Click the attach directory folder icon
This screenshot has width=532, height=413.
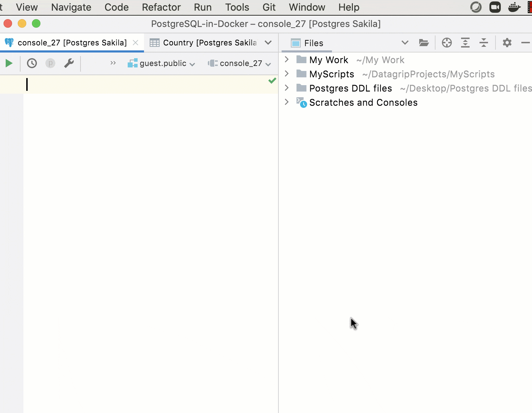tap(424, 43)
